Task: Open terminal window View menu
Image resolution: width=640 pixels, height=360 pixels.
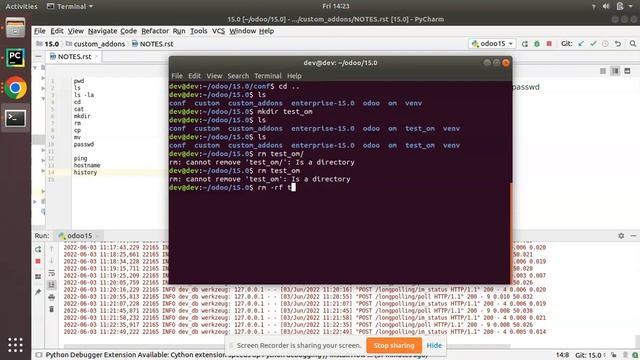Action: [x=214, y=76]
